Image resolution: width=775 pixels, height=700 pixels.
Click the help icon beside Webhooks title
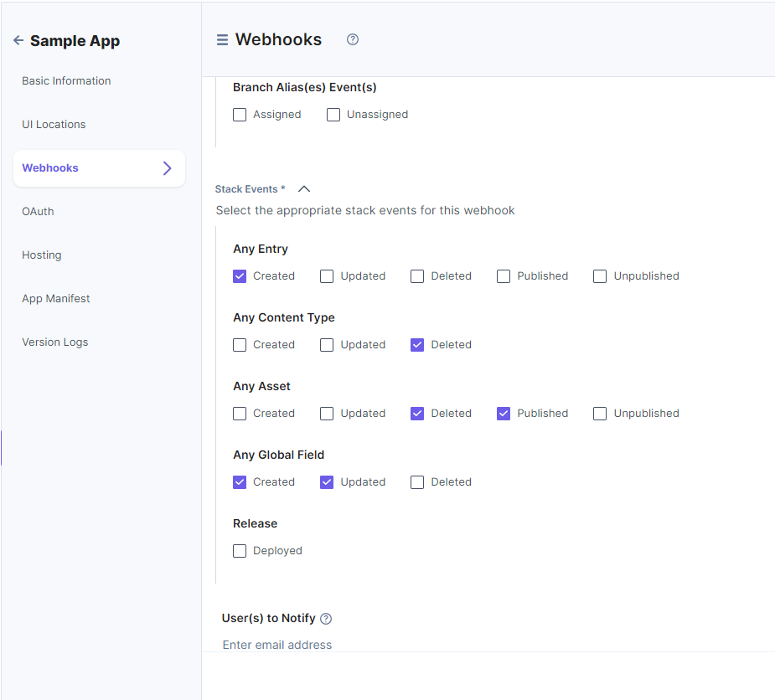pos(353,40)
